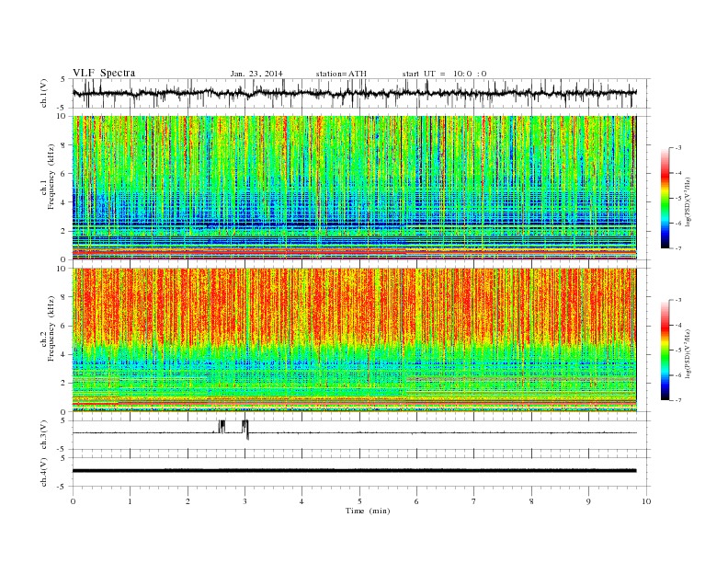728x563 pixels.
Task: Click the "9" tick on the time axis
Action: 588,501
